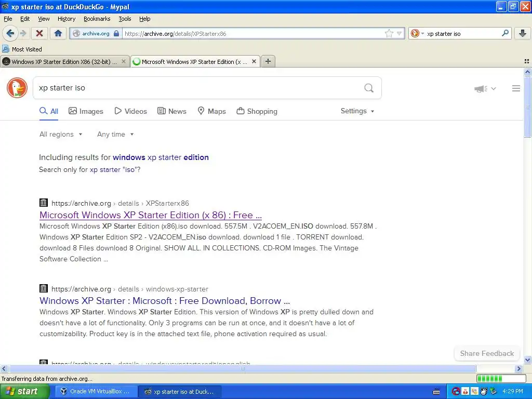The width and height of the screenshot is (532, 399).
Task: Click the archive.org site identity globe icon
Action: tap(76, 33)
